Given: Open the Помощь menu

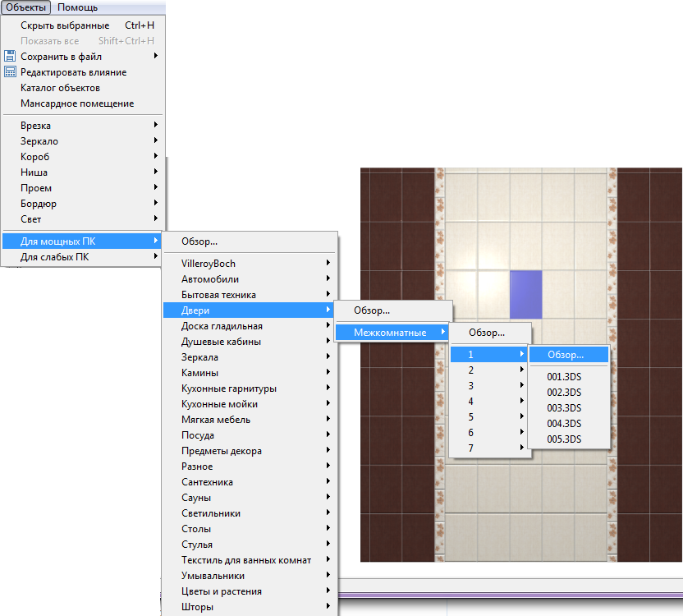Looking at the screenshot, I should [77, 7].
